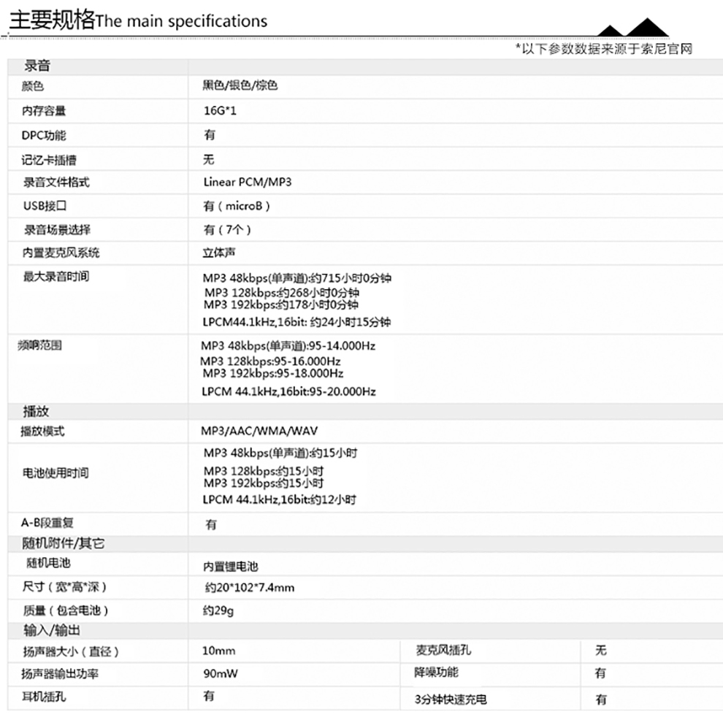Click the 电池使用时间 row label

pos(55,473)
